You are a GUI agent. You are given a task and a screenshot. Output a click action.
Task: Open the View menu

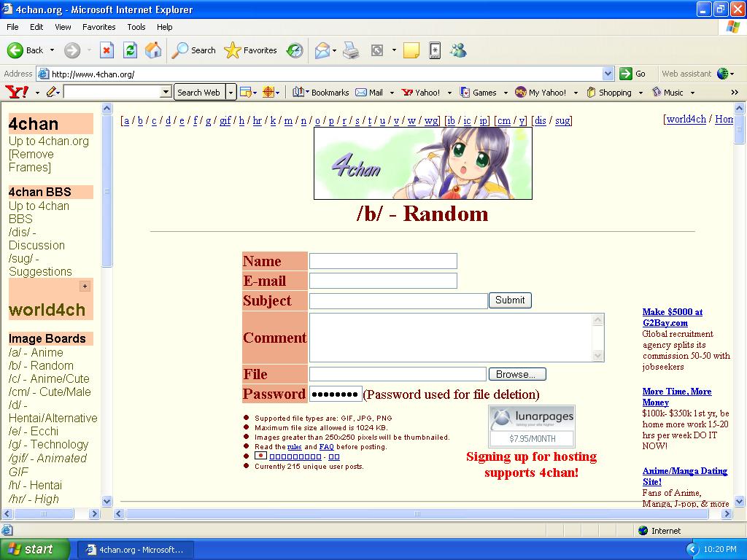click(x=63, y=27)
